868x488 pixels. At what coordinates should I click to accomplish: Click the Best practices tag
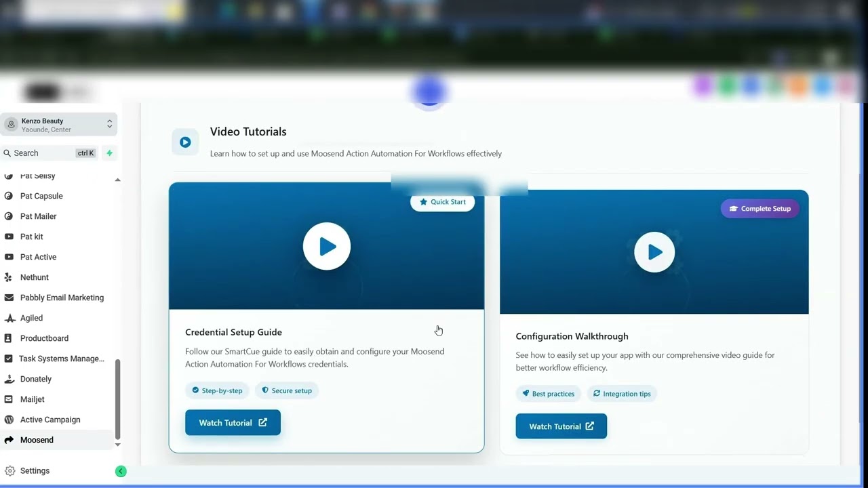tap(548, 394)
